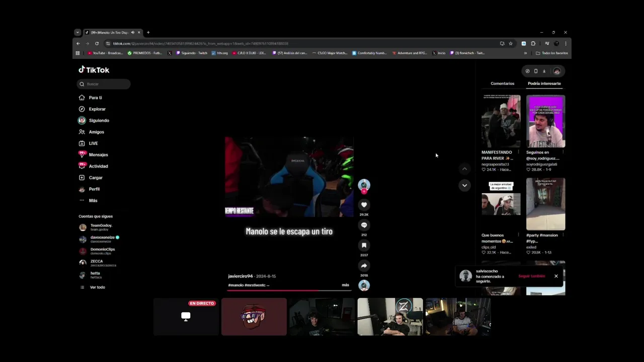Like the video with heart icon
This screenshot has height=362, width=644.
tap(364, 205)
